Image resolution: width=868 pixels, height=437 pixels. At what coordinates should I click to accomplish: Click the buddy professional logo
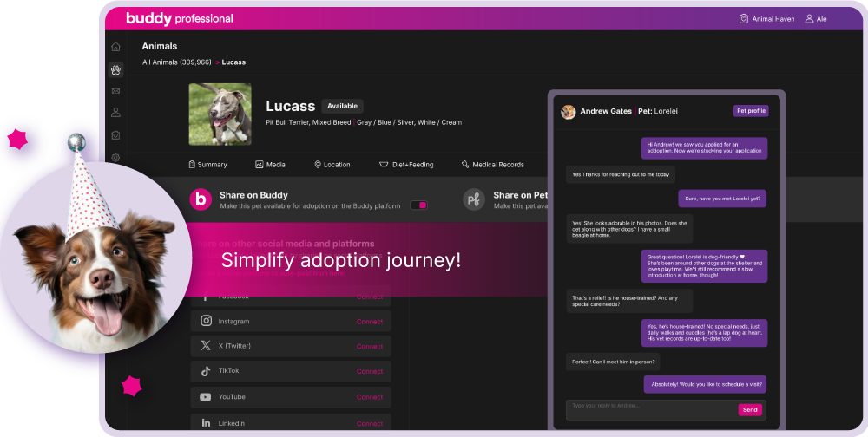point(180,19)
